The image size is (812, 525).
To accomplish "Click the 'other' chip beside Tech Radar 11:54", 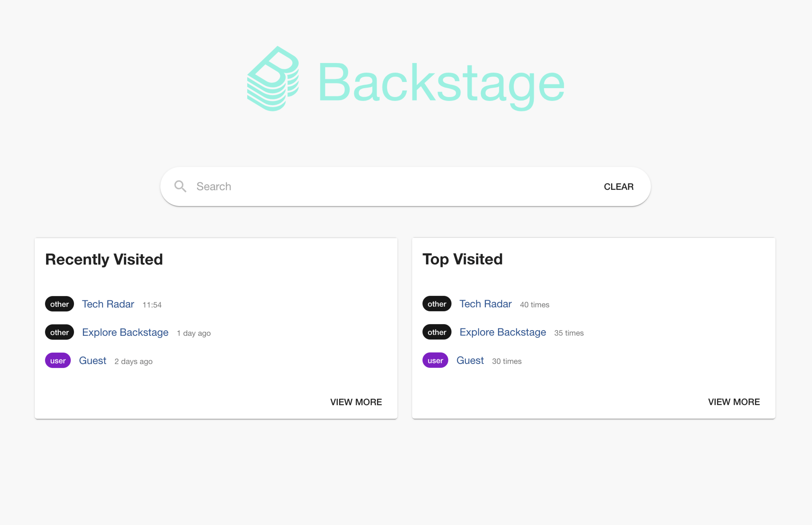I will click(59, 304).
